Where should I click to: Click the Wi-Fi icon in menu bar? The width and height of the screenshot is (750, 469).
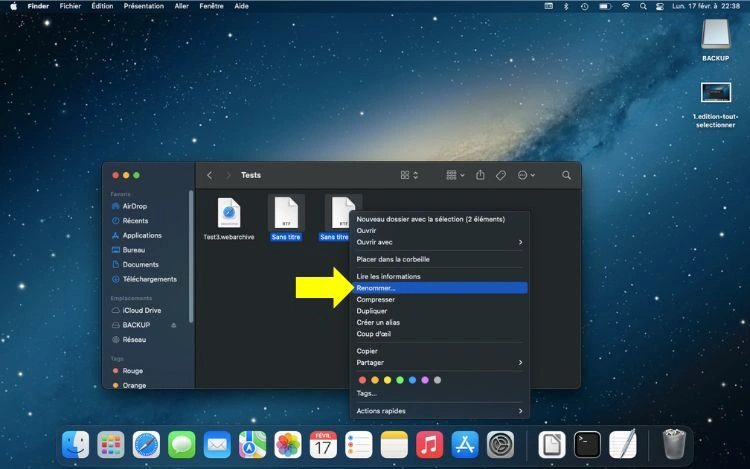626,6
